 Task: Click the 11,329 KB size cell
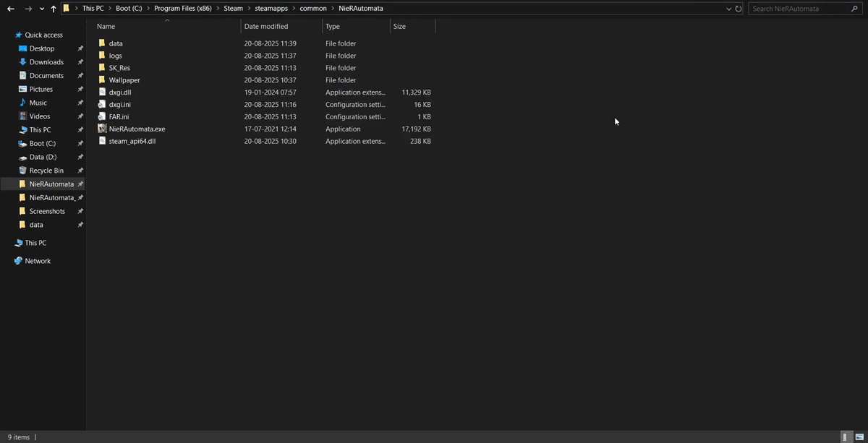coord(416,93)
